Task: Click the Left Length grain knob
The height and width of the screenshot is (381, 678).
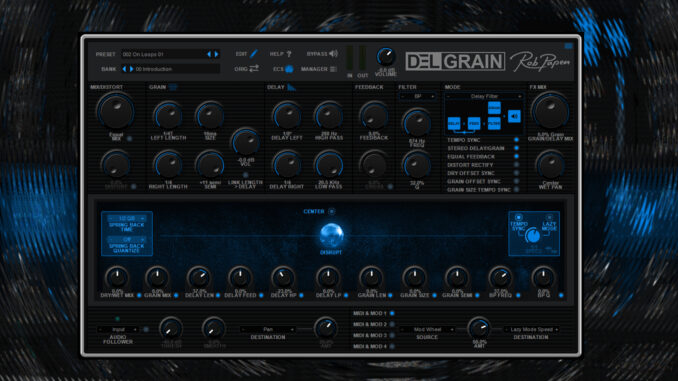Action: pos(168,116)
